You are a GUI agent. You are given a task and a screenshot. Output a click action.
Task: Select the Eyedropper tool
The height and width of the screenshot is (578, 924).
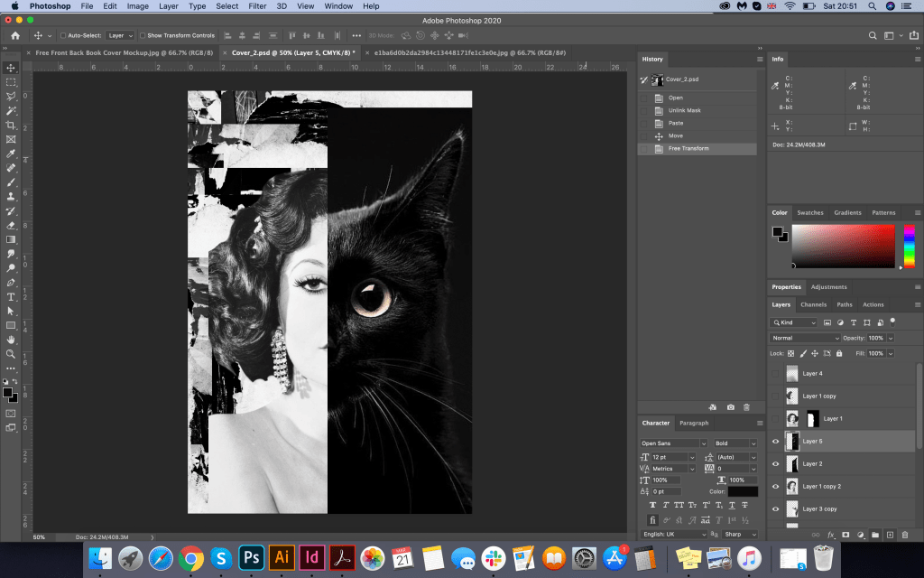[11, 154]
